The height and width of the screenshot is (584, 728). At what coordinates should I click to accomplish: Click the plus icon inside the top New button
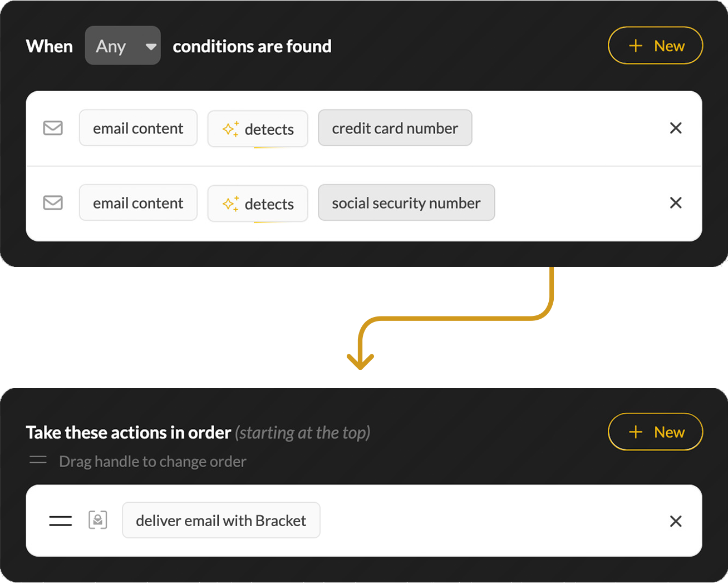pos(635,46)
